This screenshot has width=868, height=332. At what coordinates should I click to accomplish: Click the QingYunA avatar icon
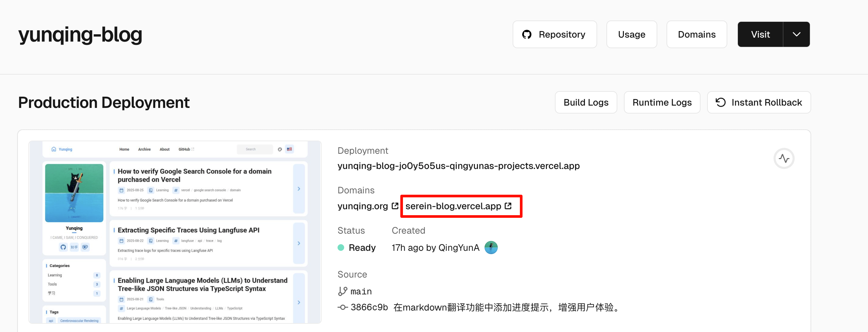click(x=491, y=248)
